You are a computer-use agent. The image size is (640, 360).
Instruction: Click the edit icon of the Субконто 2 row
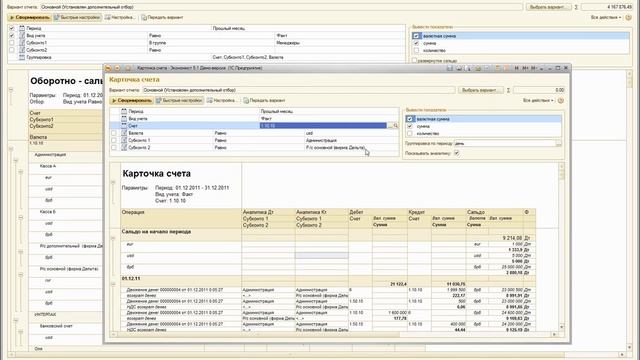coord(124,147)
